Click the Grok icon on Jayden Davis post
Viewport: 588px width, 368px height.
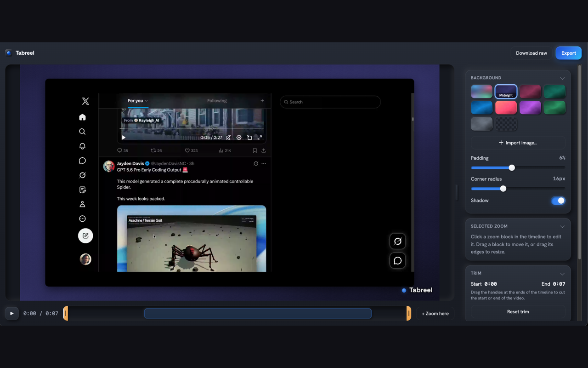point(256,163)
